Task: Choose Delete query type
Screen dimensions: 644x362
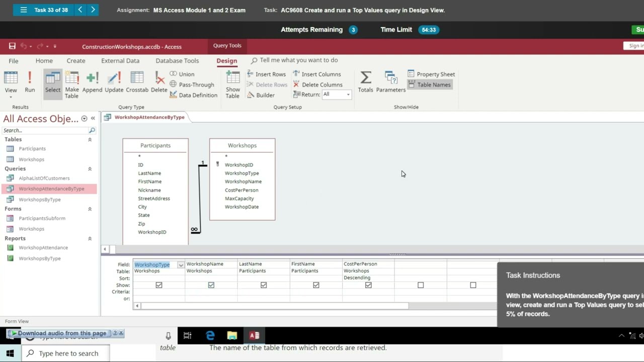Action: click(159, 83)
